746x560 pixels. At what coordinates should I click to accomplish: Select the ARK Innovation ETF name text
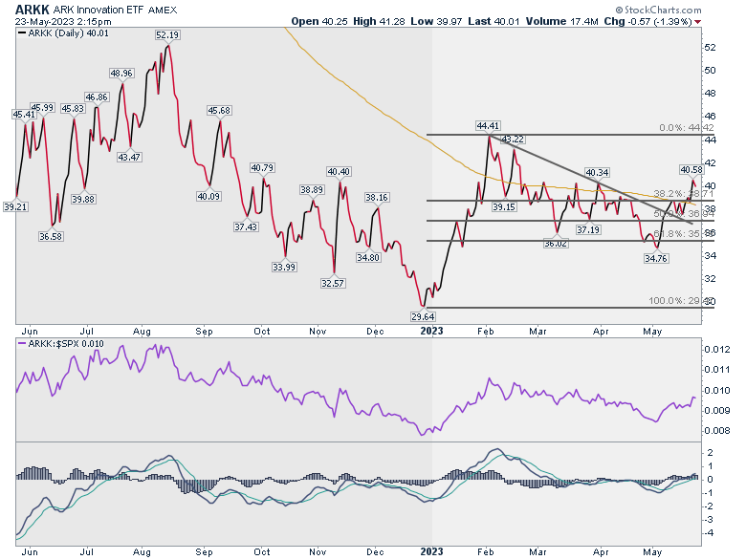pos(98,10)
